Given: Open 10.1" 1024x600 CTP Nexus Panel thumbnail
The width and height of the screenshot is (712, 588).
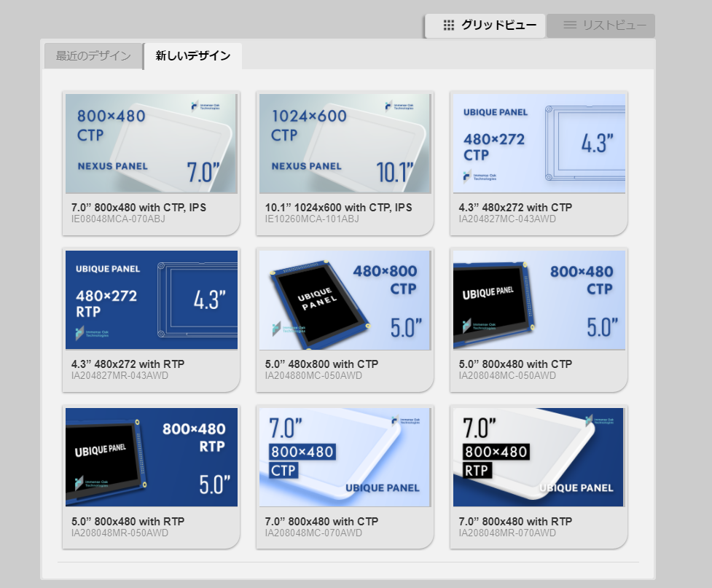Looking at the screenshot, I should [x=345, y=144].
